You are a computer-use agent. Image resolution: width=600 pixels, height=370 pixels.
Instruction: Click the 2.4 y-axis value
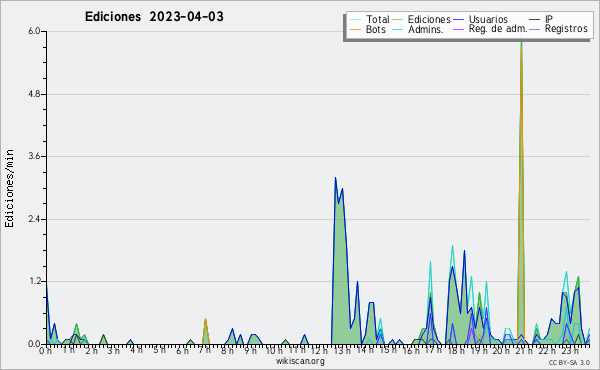(34, 219)
